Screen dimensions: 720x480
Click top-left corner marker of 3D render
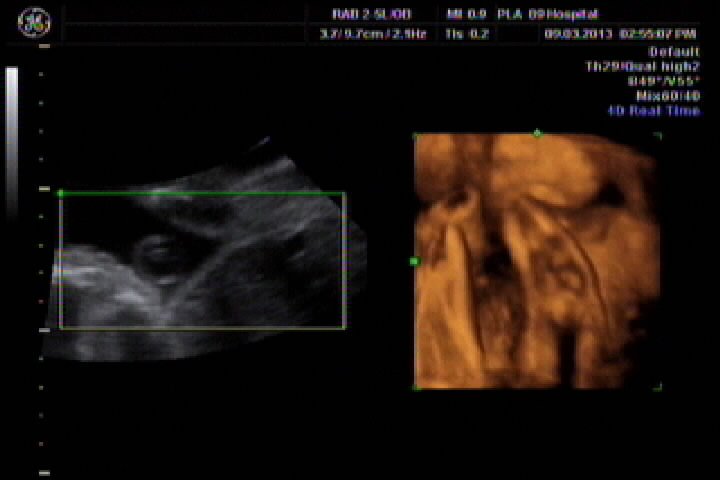(416, 135)
